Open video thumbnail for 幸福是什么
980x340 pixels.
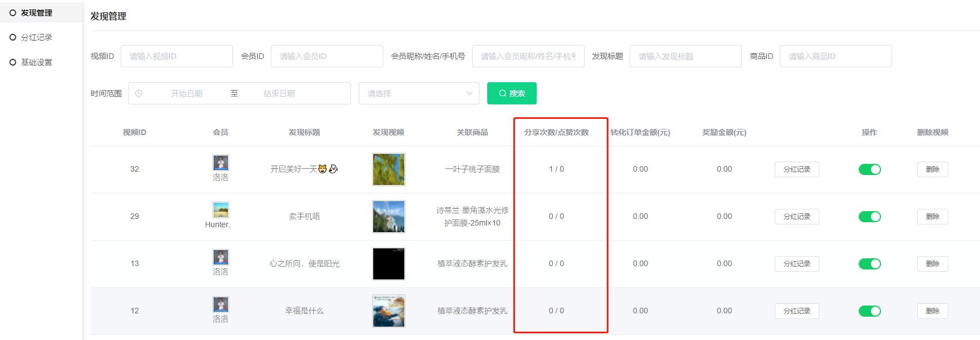pyautogui.click(x=389, y=311)
